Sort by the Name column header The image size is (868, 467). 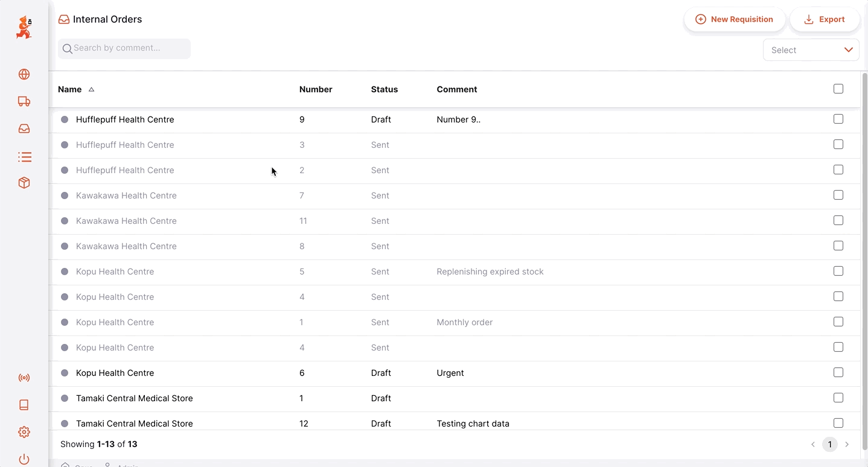click(x=69, y=89)
